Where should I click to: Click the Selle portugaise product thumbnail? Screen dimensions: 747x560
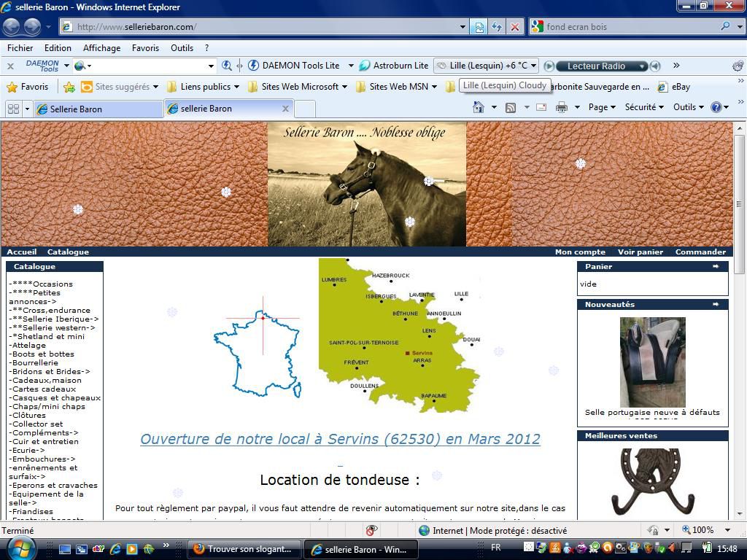coord(652,362)
